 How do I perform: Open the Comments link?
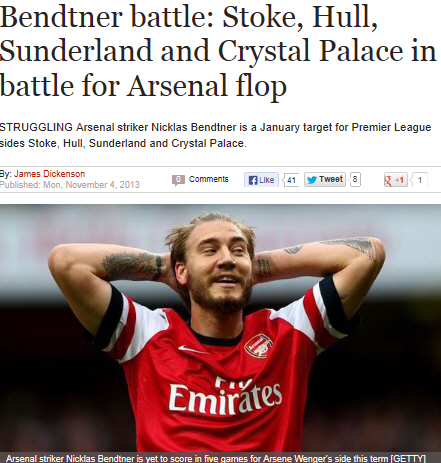click(x=209, y=179)
